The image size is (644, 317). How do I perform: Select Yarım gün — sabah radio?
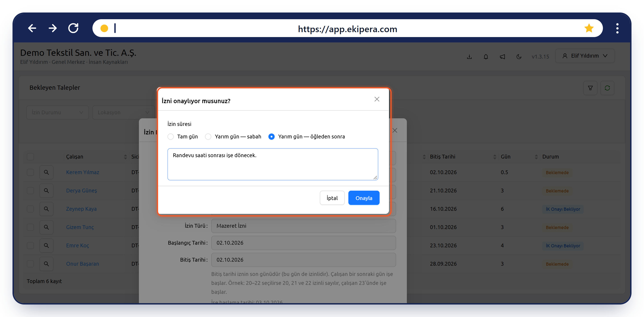click(208, 136)
